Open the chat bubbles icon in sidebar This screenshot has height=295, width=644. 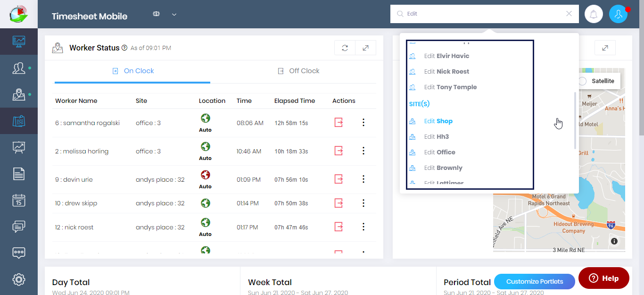pyautogui.click(x=19, y=227)
